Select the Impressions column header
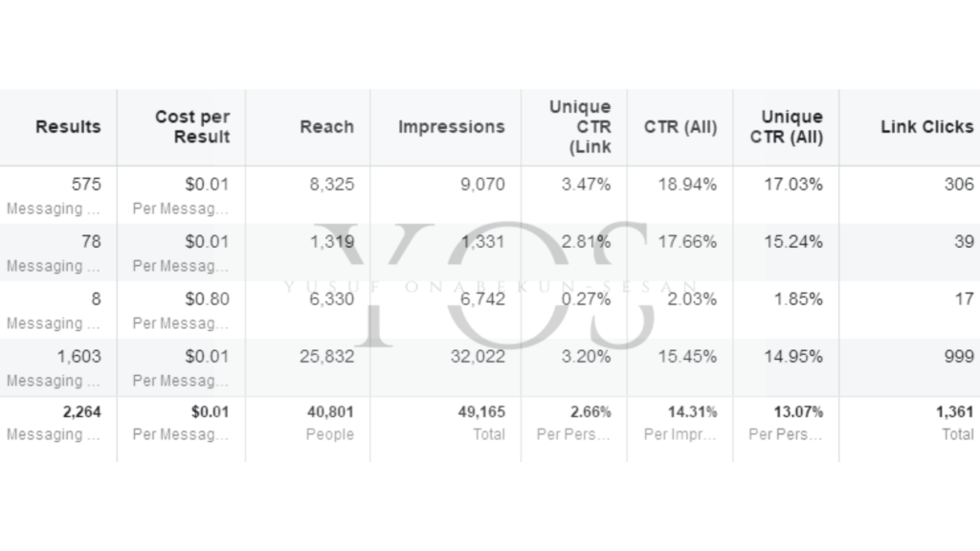 452,127
